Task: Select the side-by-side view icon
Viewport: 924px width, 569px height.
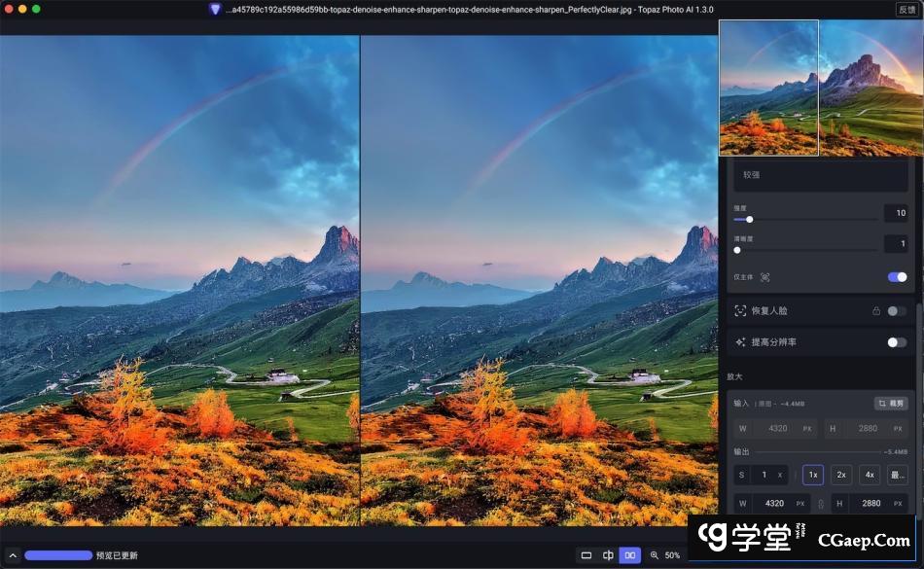Action: [x=630, y=555]
